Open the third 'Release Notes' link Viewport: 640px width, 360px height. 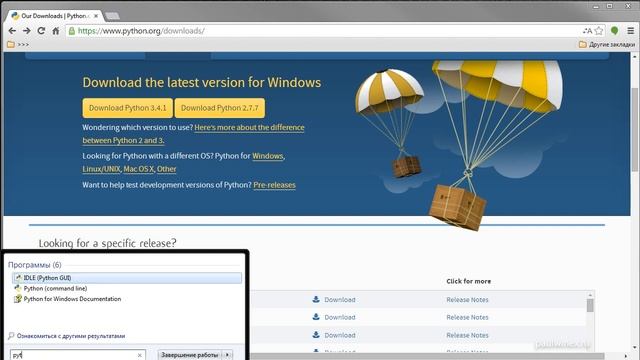coord(467,335)
